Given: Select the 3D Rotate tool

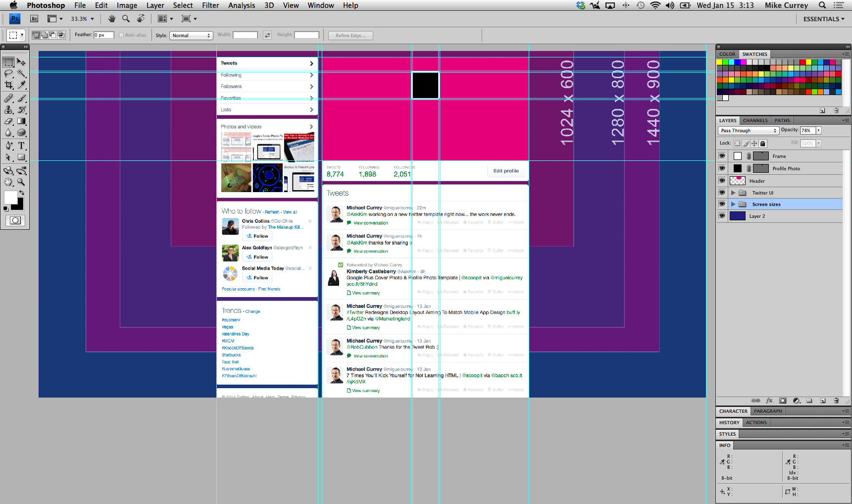Looking at the screenshot, I should point(8,171).
